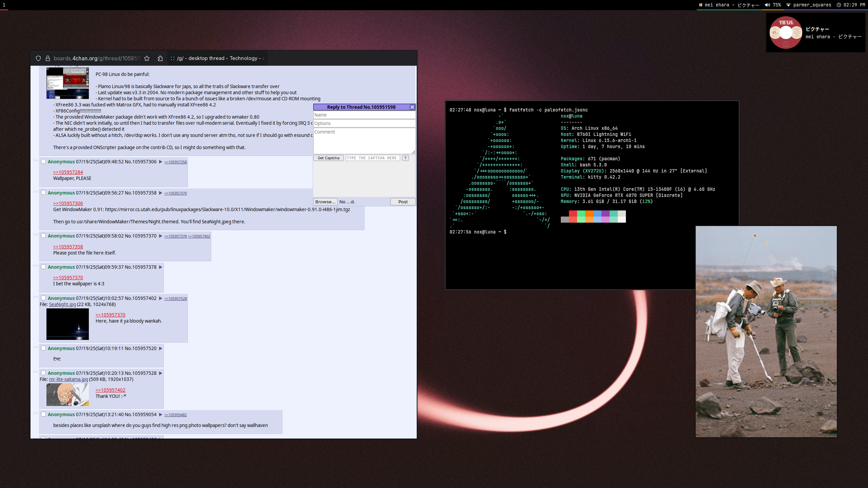868x488 pixels.
Task: Click the astronaut photo image window
Action: [766, 331]
